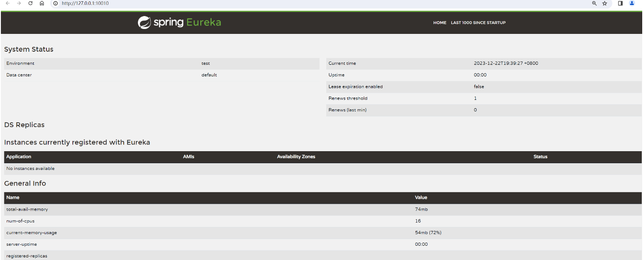The height and width of the screenshot is (260, 644).
Task: Click the Status column header
Action: pos(540,157)
